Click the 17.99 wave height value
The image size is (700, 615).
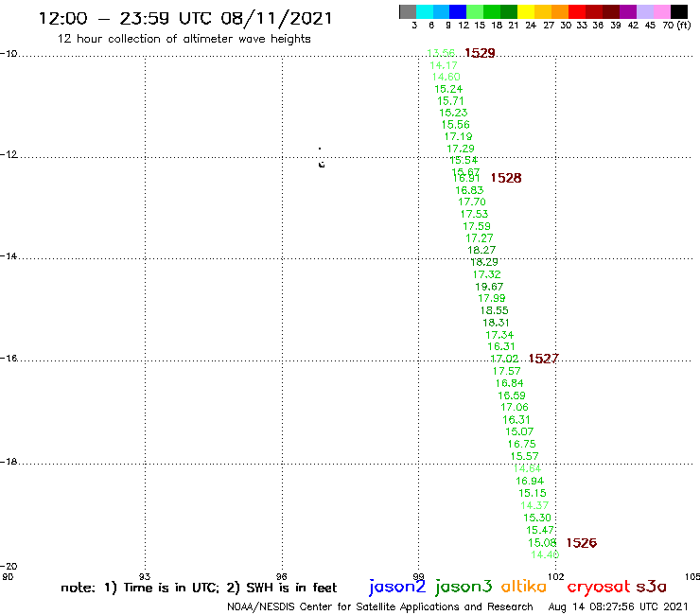pyautogui.click(x=492, y=298)
